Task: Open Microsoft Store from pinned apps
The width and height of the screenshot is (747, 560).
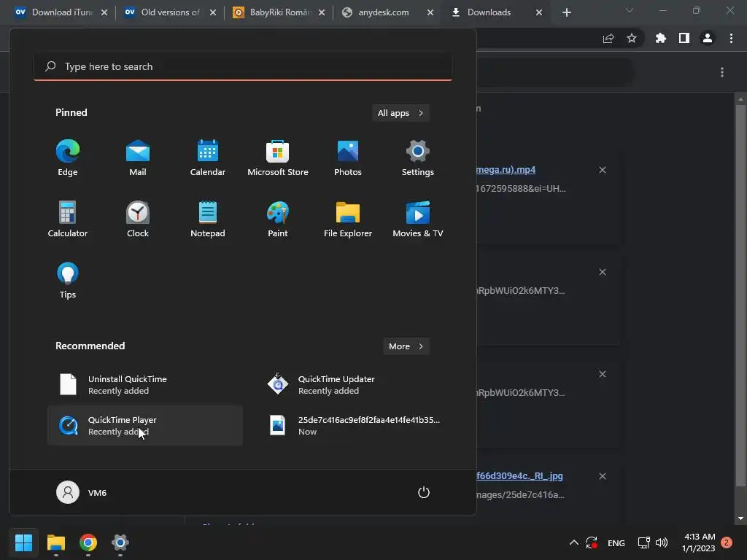Action: tap(278, 158)
